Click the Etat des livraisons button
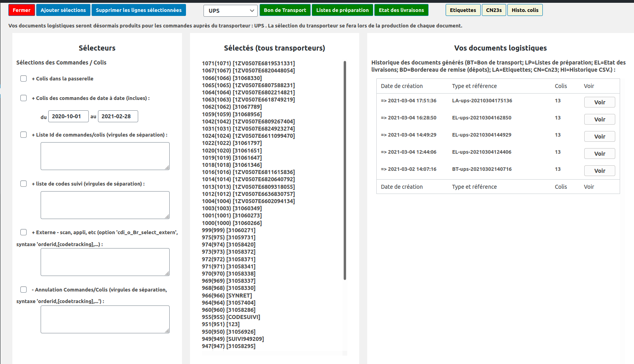 click(x=401, y=10)
